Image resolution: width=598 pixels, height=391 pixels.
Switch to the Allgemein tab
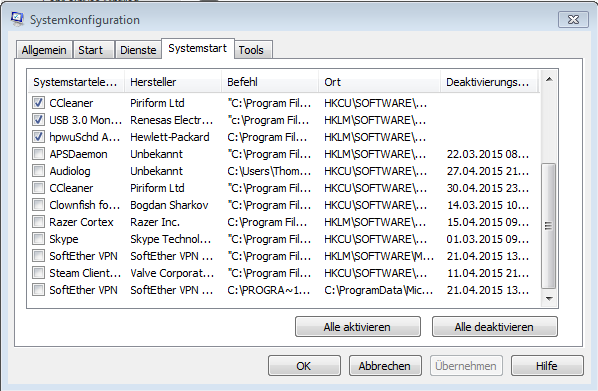(x=44, y=50)
